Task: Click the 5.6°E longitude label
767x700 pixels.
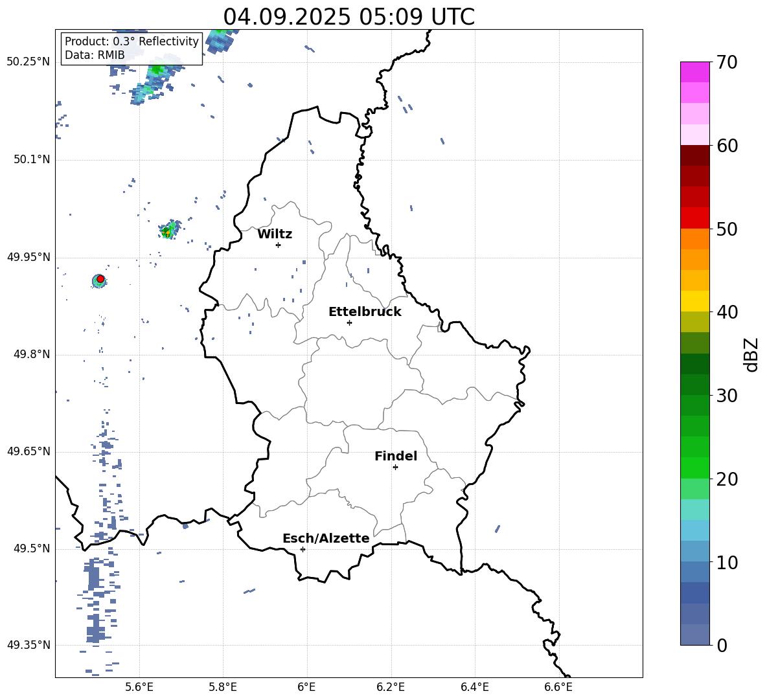Action: 139,687
